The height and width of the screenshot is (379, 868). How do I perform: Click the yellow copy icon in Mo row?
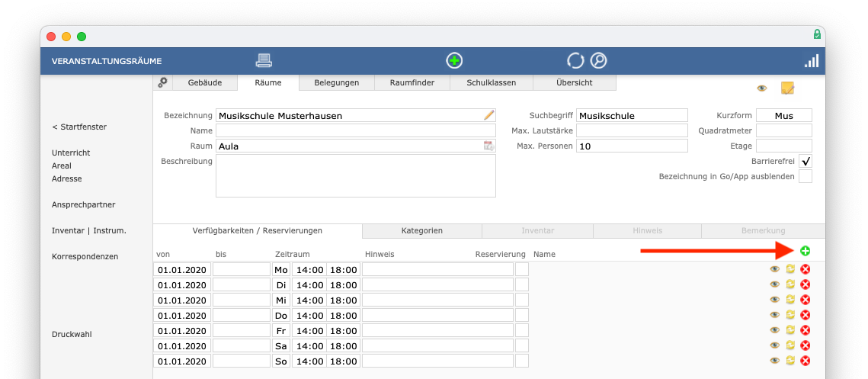point(790,269)
